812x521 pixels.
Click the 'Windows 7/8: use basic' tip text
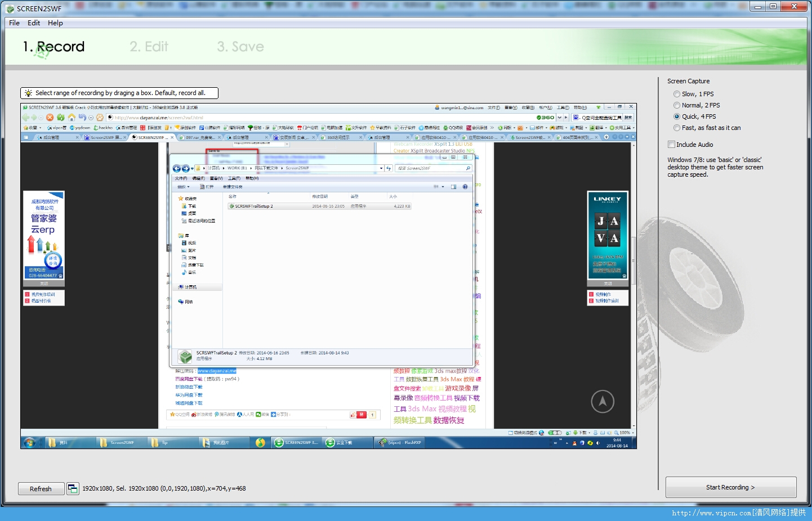[715, 167]
